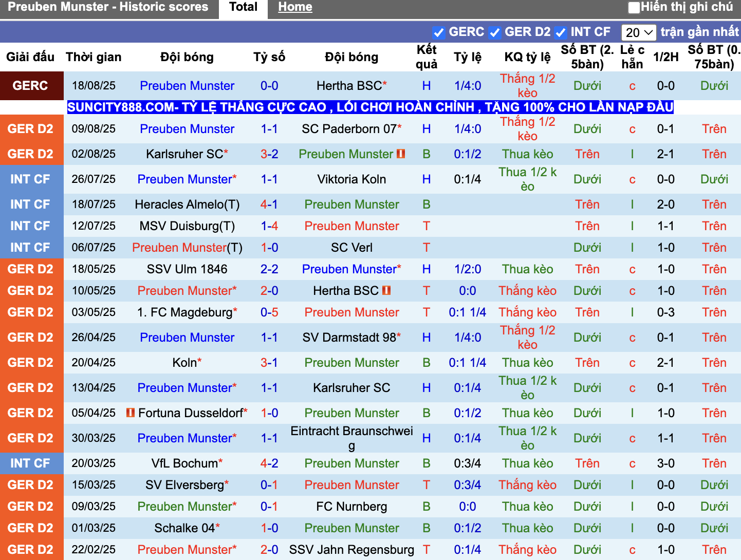Click the 1/2H column header
Screen dimensions: 741x560
pyautogui.click(x=666, y=57)
